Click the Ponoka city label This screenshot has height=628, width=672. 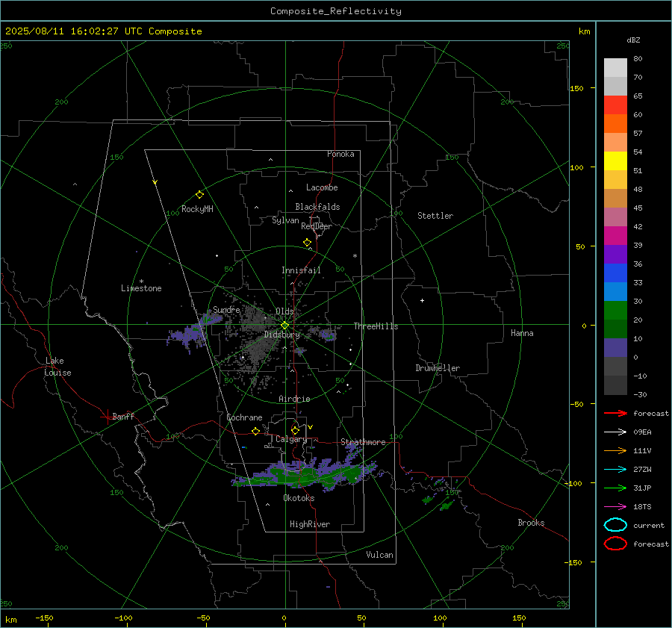tap(340, 154)
